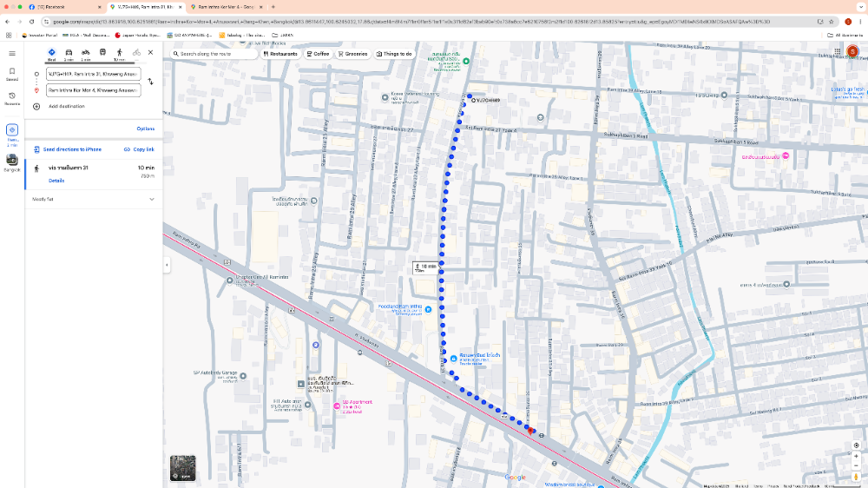Filter by Coffee chip
Screen dimensions: 868x488
click(318, 55)
